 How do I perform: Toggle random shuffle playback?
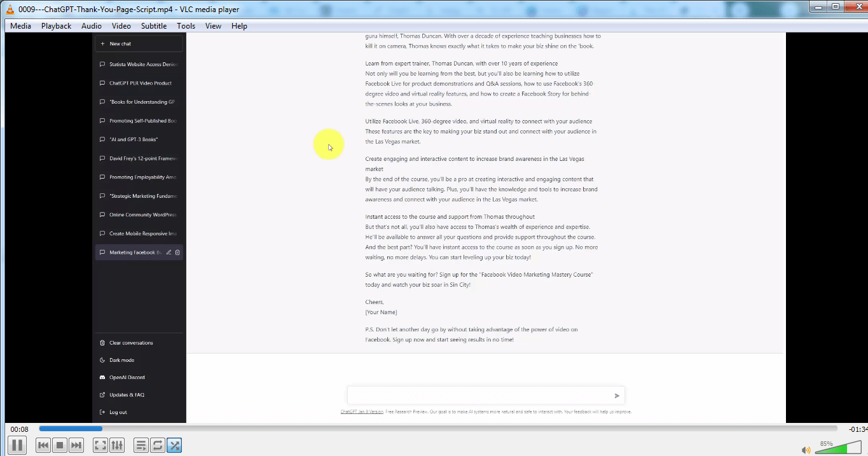pyautogui.click(x=174, y=445)
